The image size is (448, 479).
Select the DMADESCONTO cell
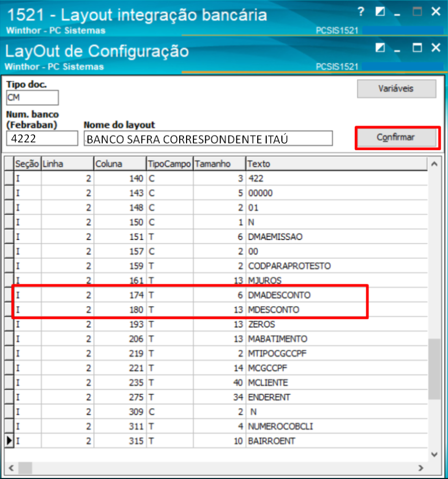(x=336, y=295)
